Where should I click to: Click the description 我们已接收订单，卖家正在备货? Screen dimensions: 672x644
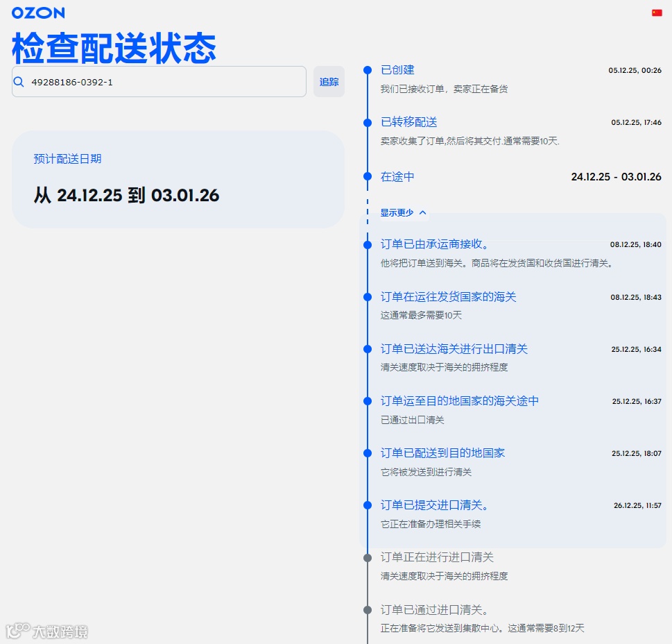(444, 89)
